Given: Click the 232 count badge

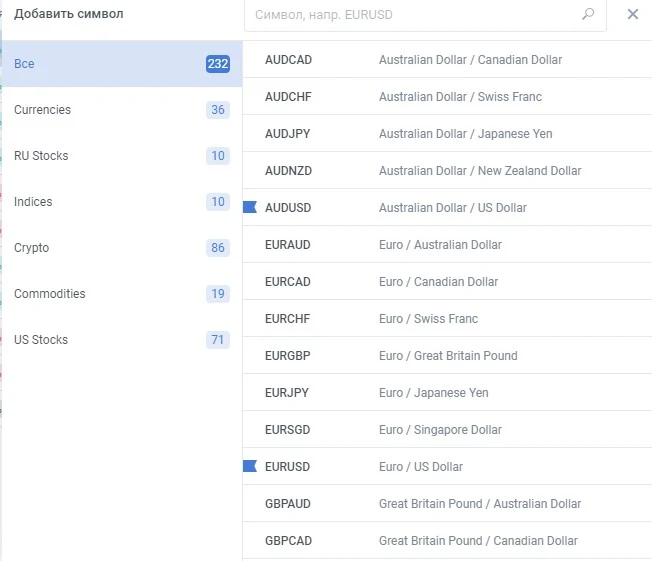Looking at the screenshot, I should coord(218,64).
